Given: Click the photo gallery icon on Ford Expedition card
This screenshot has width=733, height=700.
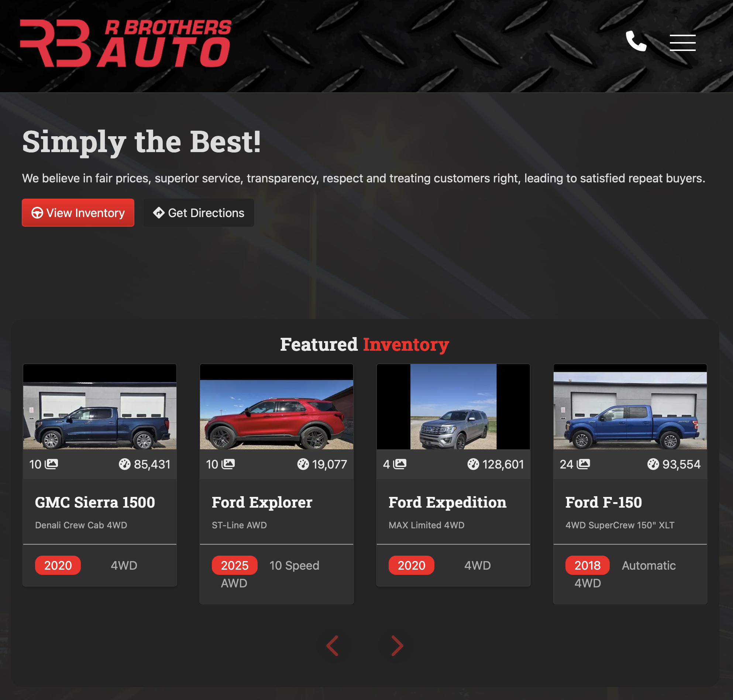Looking at the screenshot, I should coord(400,464).
